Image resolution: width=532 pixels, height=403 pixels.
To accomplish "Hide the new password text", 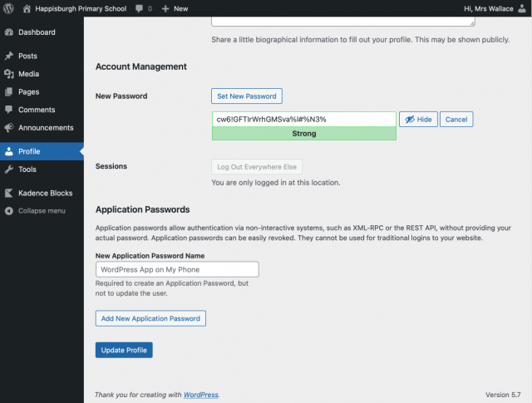I will pyautogui.click(x=418, y=120).
